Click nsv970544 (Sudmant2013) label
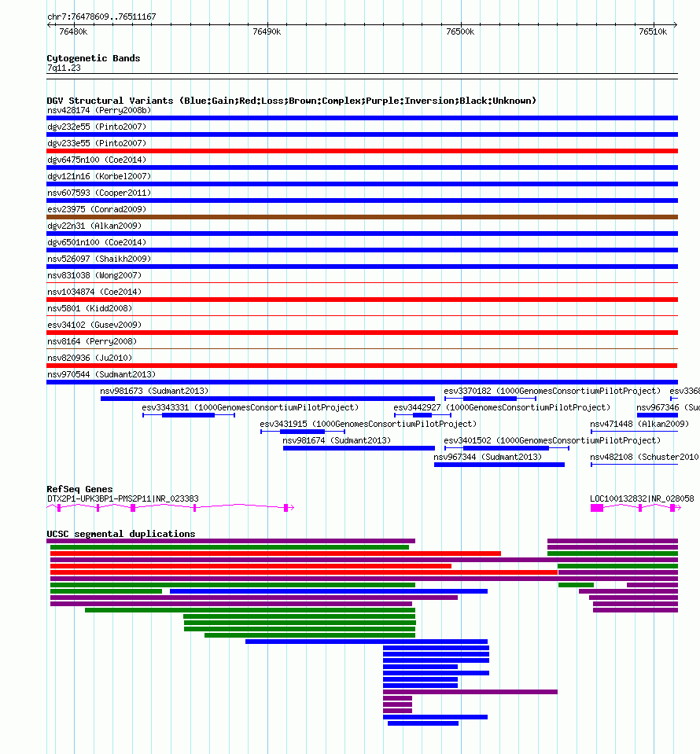 coord(101,374)
